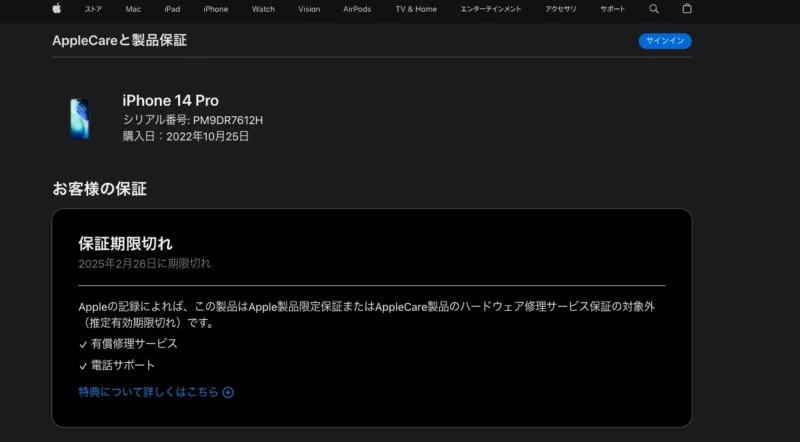Click the 保証期限切れ heading
The image size is (800, 442).
click(x=126, y=243)
